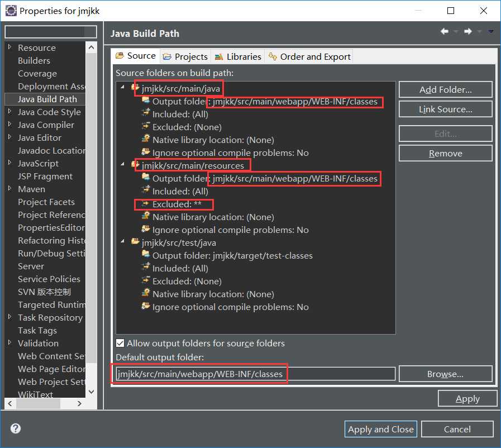
Task: Click the Add Folder... button
Action: [445, 89]
